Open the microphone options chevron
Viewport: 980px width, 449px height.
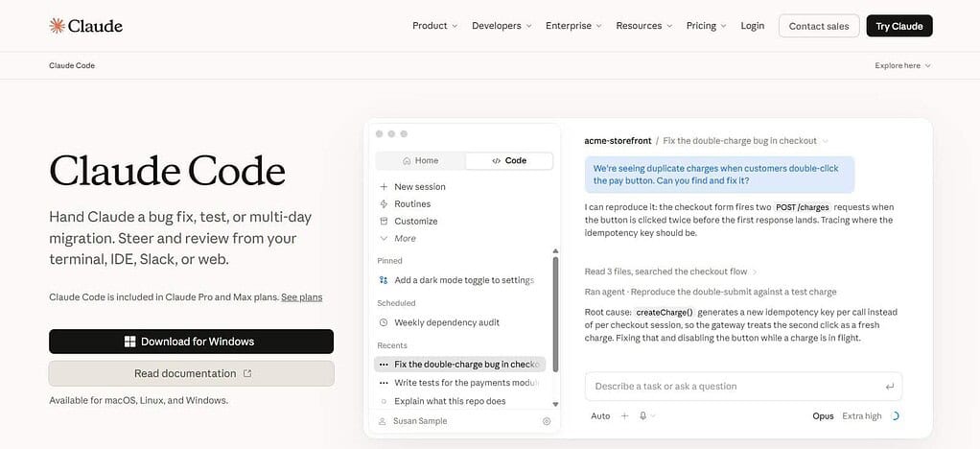pos(653,416)
